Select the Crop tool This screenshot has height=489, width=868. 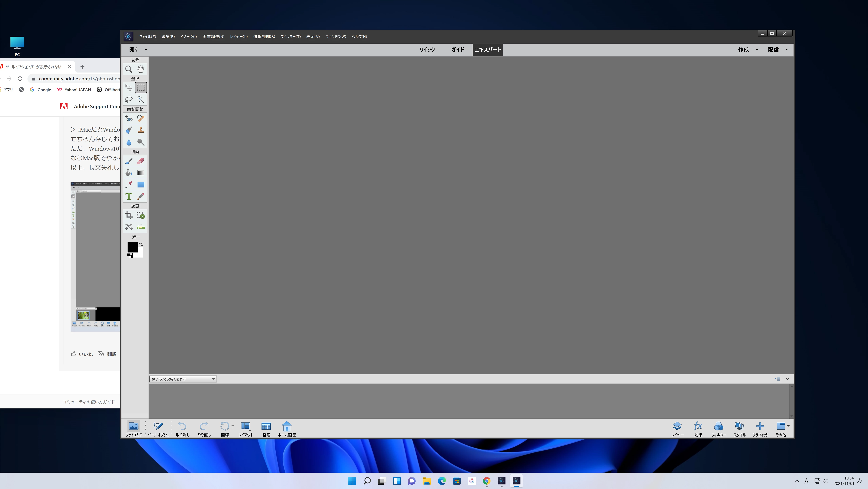point(129,215)
